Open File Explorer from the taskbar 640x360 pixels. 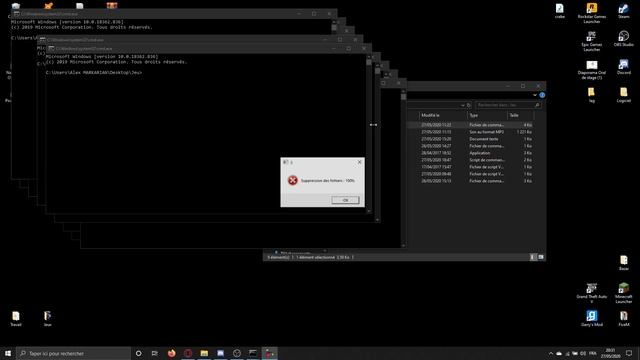204,353
